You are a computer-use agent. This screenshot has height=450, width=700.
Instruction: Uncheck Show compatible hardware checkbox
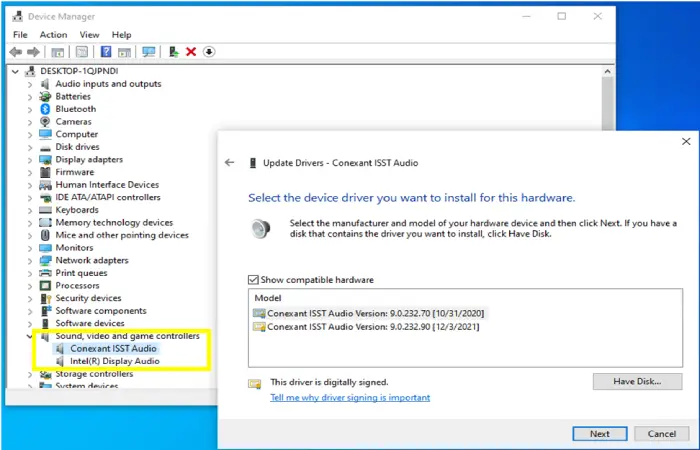tap(253, 280)
